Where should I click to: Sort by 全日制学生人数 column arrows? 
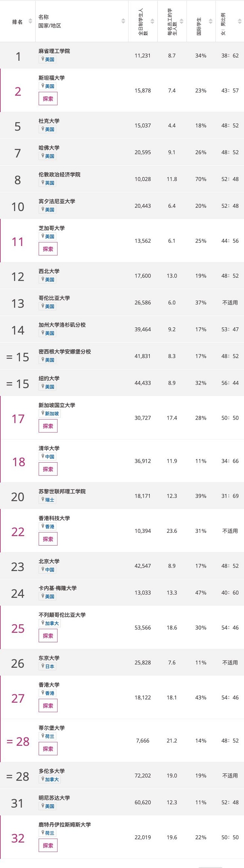pyautogui.click(x=152, y=21)
